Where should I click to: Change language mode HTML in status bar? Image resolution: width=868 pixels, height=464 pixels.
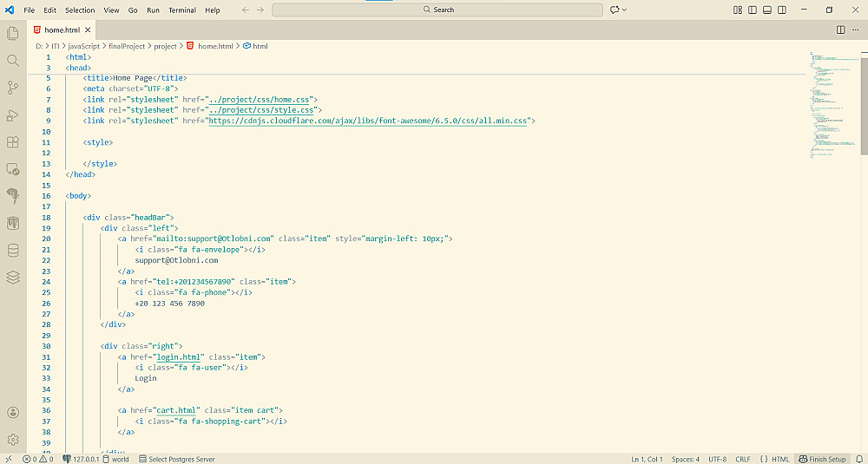[780, 459]
